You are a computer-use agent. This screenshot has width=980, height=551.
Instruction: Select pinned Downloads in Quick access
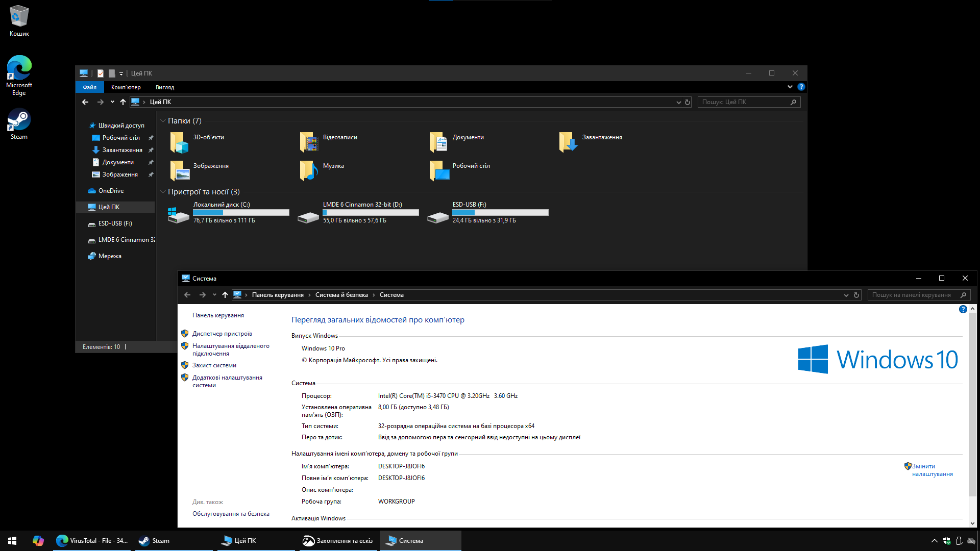(x=122, y=150)
